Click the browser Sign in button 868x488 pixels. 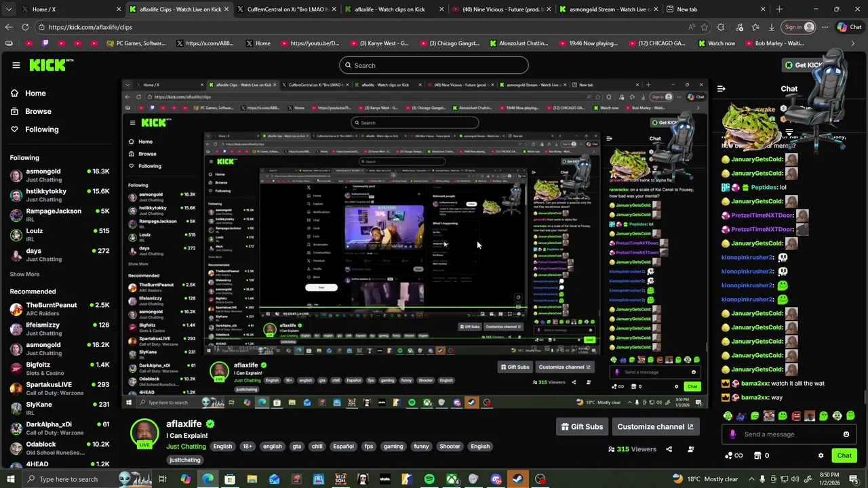(x=799, y=27)
